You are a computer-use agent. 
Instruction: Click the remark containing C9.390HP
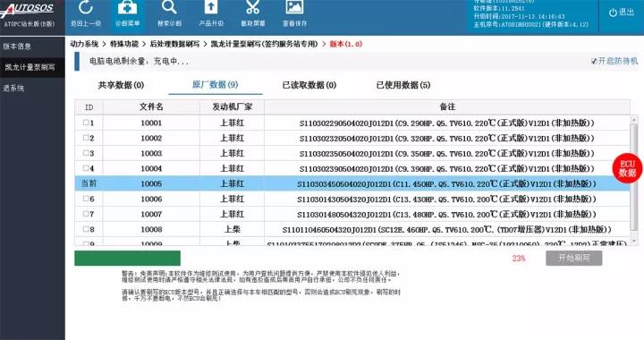[x=447, y=168]
